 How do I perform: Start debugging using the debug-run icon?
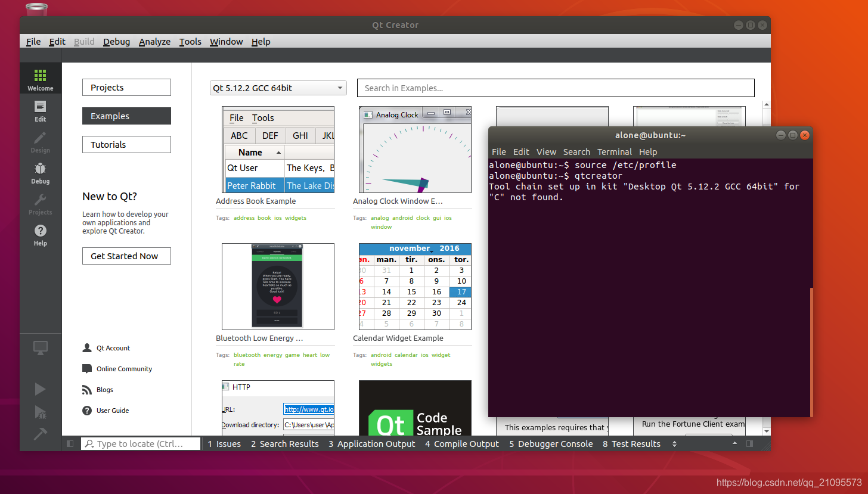point(40,412)
